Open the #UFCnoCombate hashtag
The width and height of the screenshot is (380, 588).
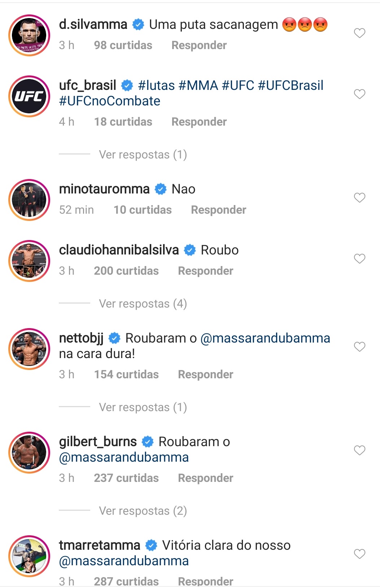click(110, 101)
